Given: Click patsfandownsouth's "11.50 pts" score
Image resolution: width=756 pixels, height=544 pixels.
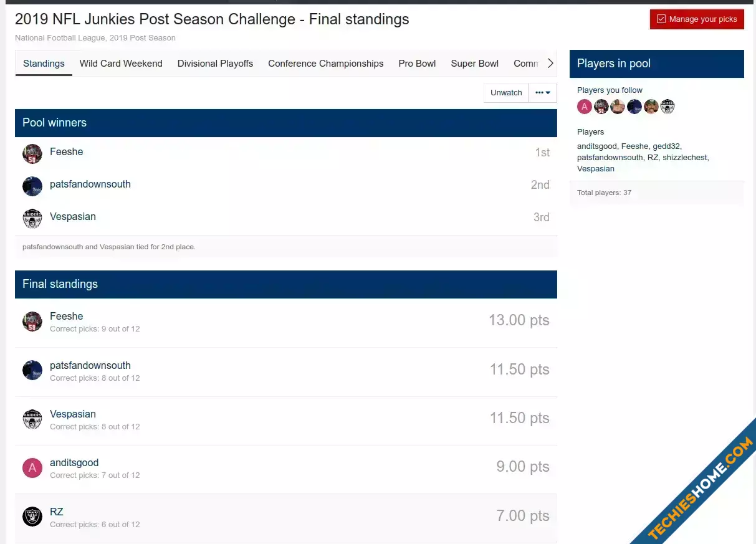Looking at the screenshot, I should (520, 370).
